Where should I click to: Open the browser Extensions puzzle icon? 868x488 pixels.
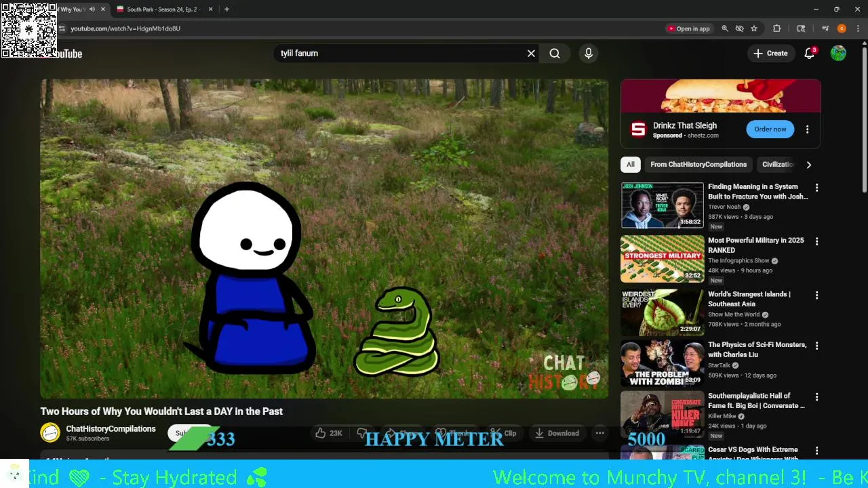[x=777, y=28]
